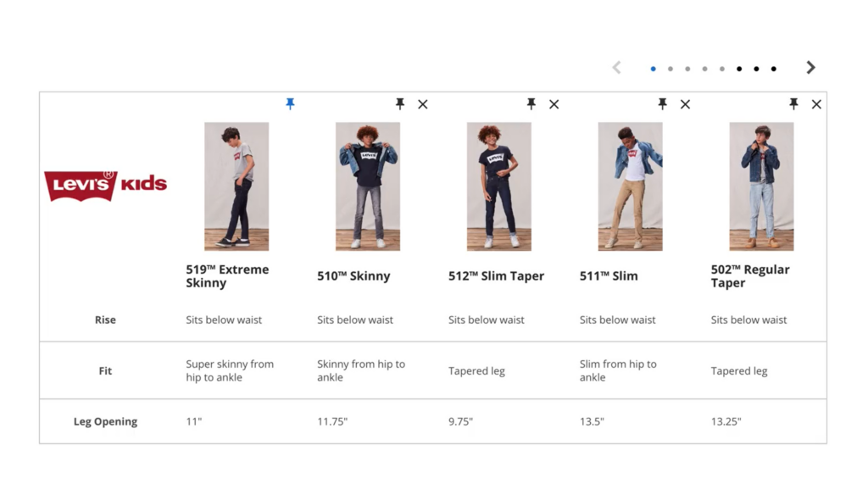Remove 512 Slim Taper from the comparison
Viewport: 868px width, 495px height.
[x=554, y=103]
